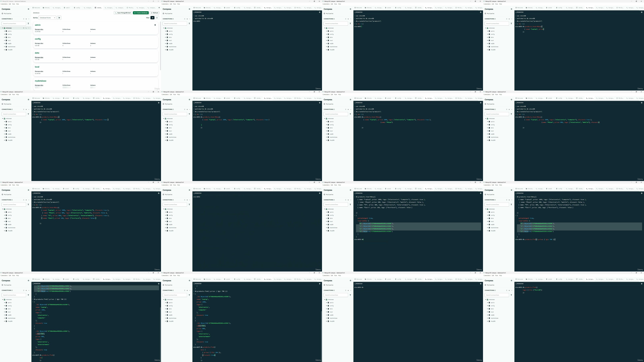Image resolution: width=644 pixels, height=362 pixels.
Task: Click the green Create database button
Action: point(141,13)
